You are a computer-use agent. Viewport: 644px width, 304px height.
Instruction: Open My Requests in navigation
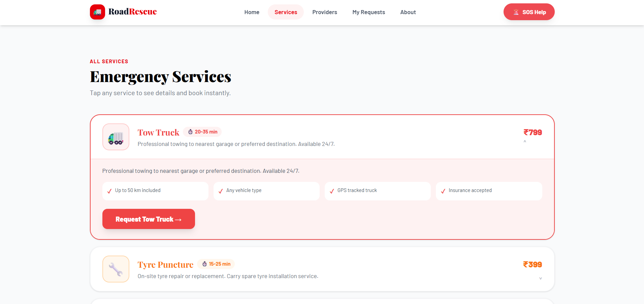[x=368, y=12]
